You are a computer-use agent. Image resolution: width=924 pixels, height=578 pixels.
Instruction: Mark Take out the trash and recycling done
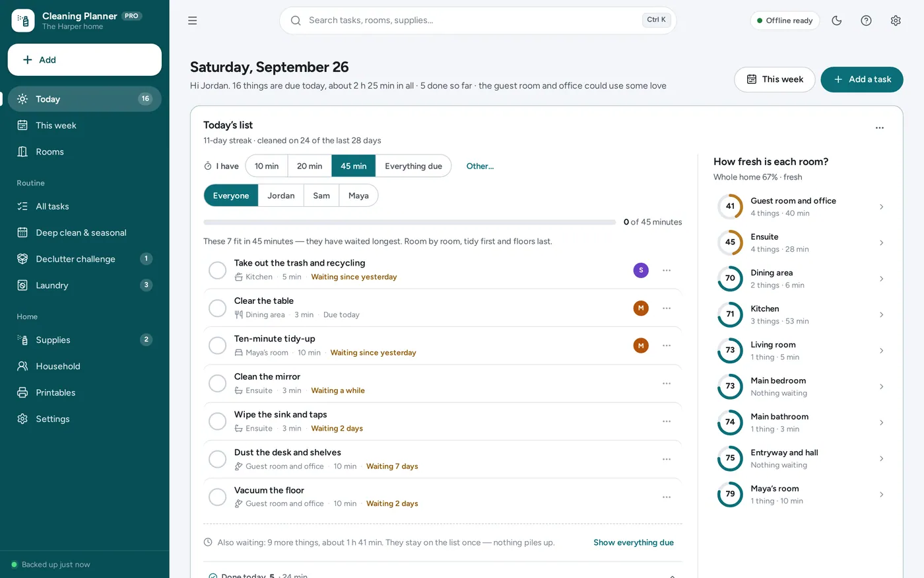coord(217,270)
